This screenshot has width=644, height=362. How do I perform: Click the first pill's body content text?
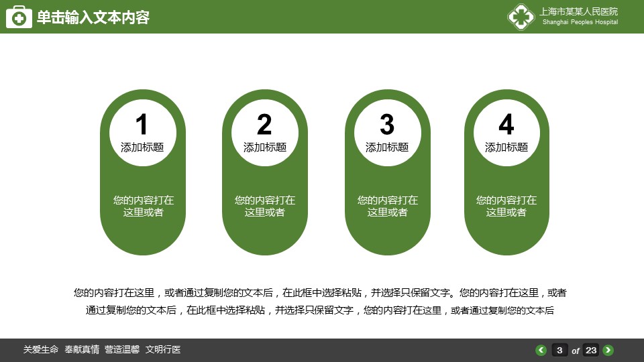pos(143,206)
